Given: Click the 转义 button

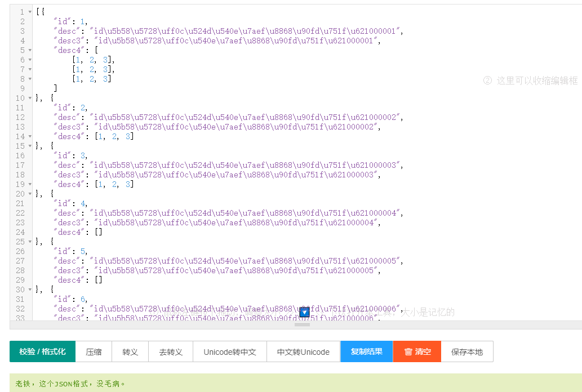Looking at the screenshot, I should pos(131,351).
